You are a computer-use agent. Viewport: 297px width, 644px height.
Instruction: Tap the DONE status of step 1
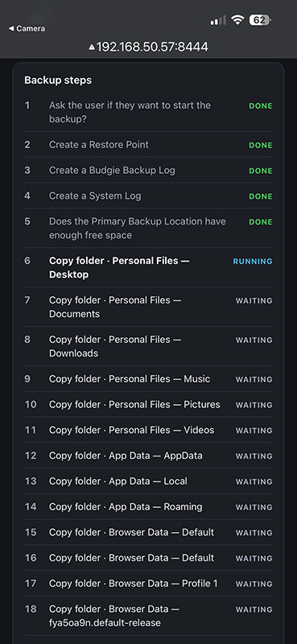point(261,106)
